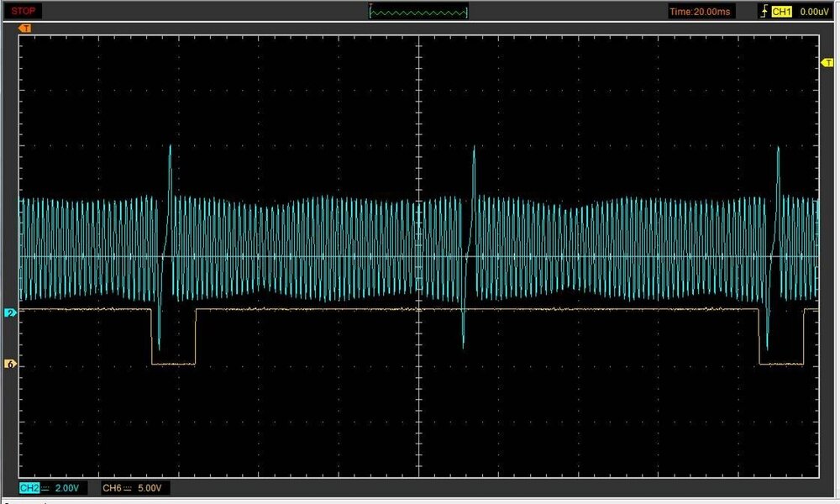This screenshot has width=840, height=504.
Task: Toggle the CH6 channel label
Action: (x=112, y=488)
